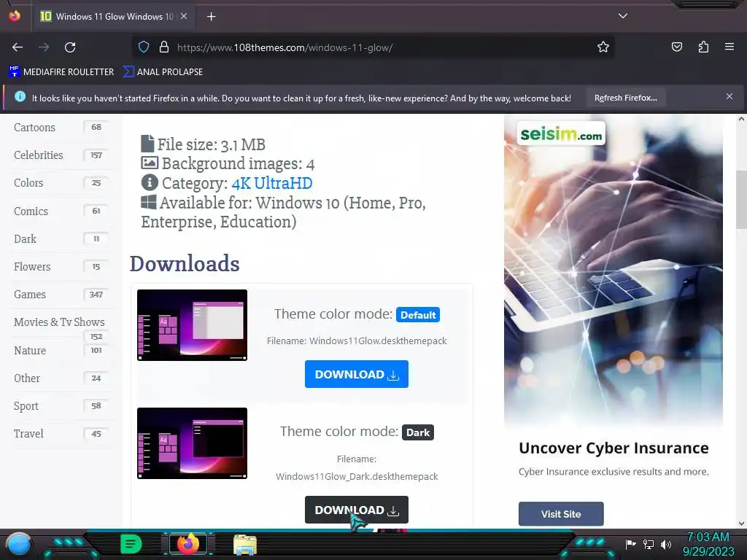Image resolution: width=747 pixels, height=560 pixels.
Task: Open the Comics category
Action: (x=31, y=211)
